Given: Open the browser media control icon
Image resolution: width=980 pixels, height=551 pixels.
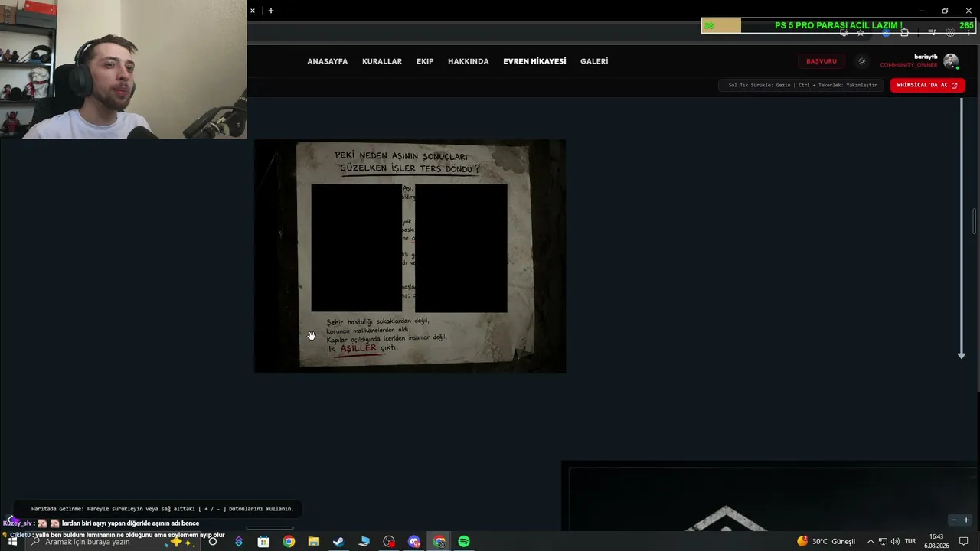Looking at the screenshot, I should click(x=932, y=32).
